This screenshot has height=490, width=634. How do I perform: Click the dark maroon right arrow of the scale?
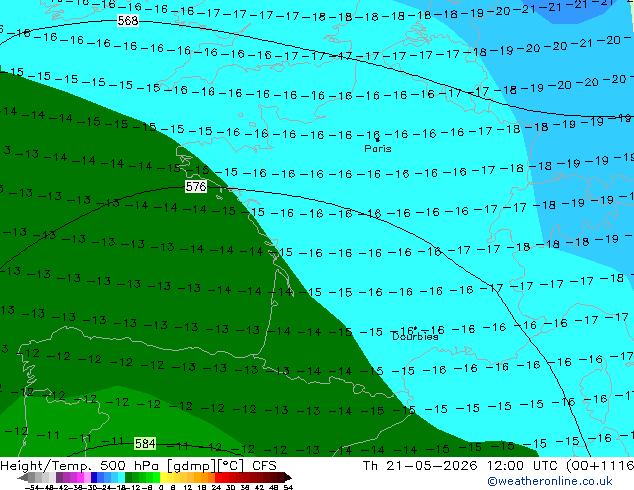288,478
